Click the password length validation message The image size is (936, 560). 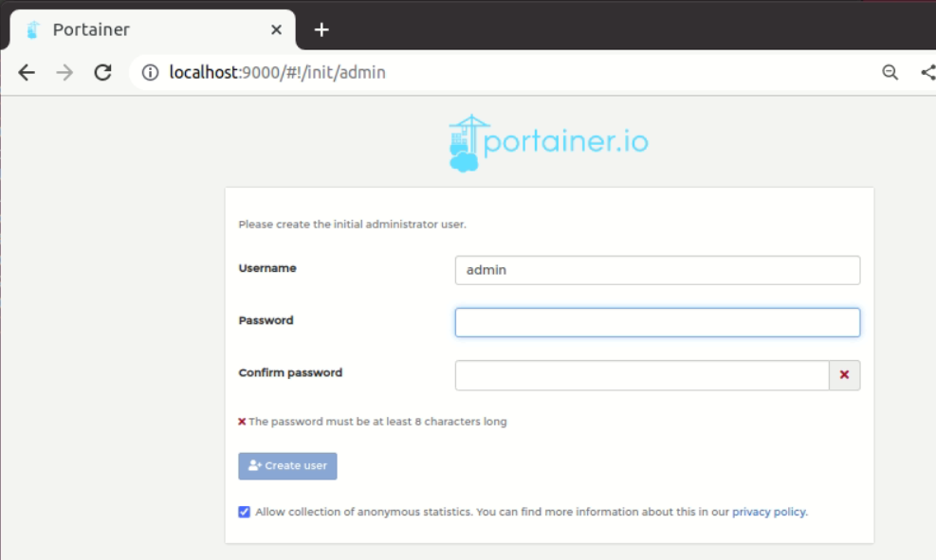(x=376, y=422)
